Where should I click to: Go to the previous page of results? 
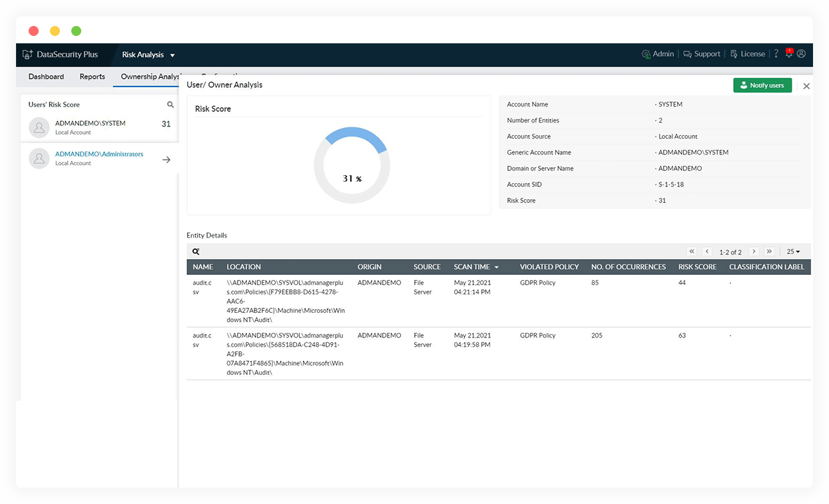707,252
